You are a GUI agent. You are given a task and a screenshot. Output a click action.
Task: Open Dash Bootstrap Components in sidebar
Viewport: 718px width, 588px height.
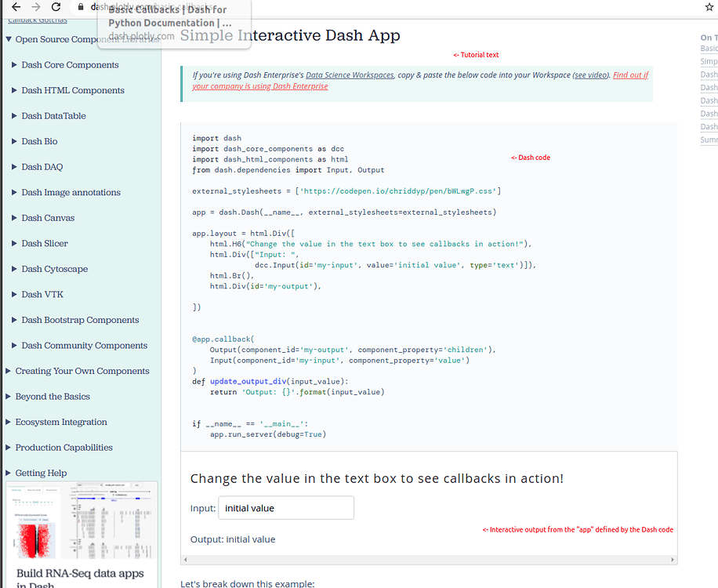[80, 320]
